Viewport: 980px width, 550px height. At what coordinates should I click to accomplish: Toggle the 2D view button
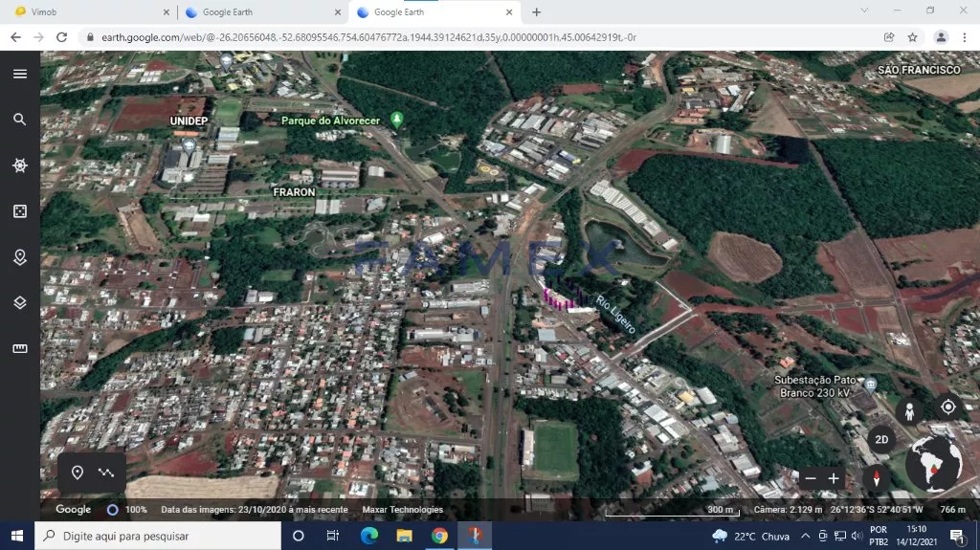click(881, 440)
